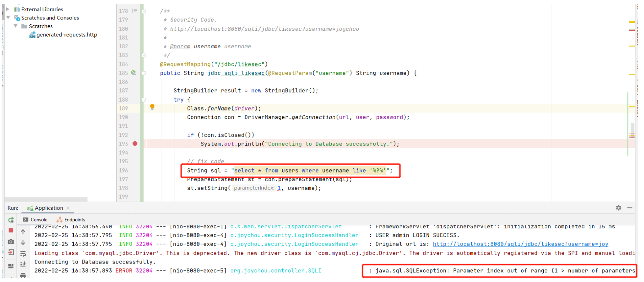Collapse the Scratches folder
The width and height of the screenshot is (644, 282).
[15, 26]
